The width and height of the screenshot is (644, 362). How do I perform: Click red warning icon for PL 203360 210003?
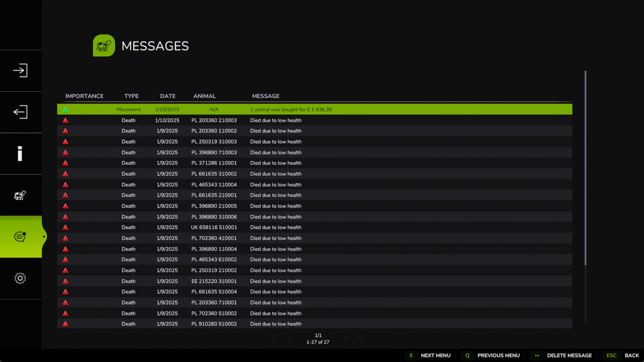[66, 120]
